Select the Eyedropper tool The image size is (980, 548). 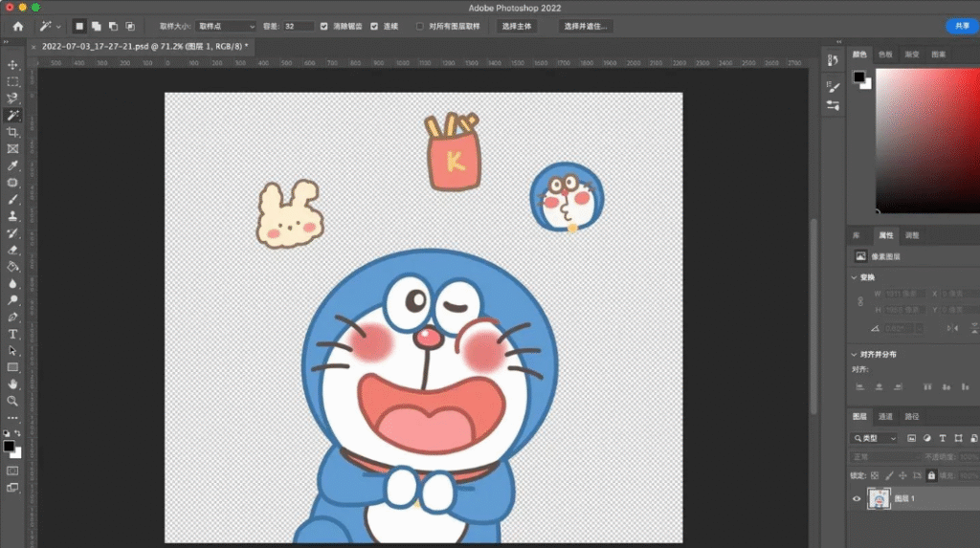pyautogui.click(x=12, y=165)
